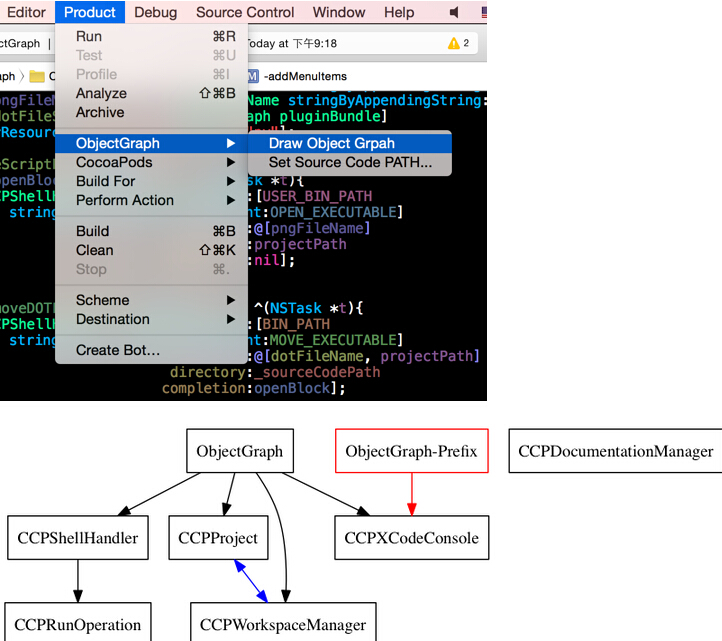Click the method 'M' icon beside -addMenuItems
This screenshot has width=722, height=641.
(x=252, y=76)
